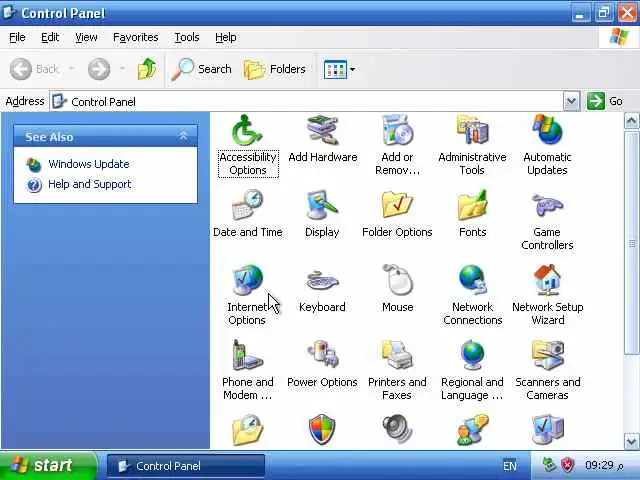Click the Control Panel title bar icon
The height and width of the screenshot is (480, 640).
pos(9,12)
